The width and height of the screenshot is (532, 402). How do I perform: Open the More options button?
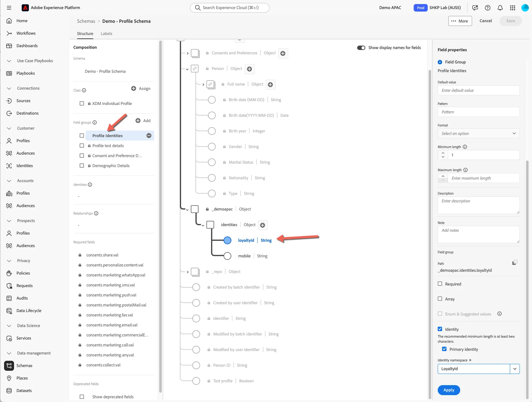point(460,21)
